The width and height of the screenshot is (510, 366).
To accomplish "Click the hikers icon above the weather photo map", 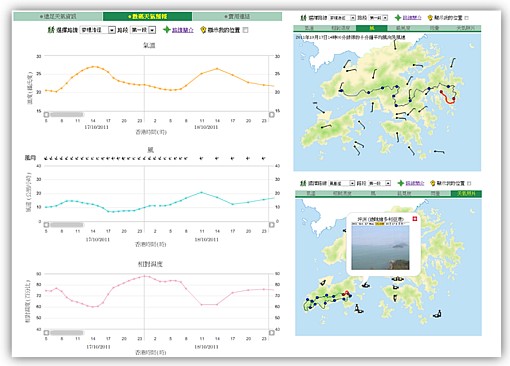I will (303, 183).
